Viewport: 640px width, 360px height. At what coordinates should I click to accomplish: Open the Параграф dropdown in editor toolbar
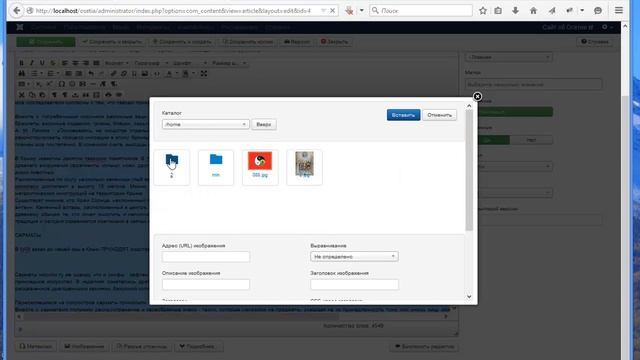coord(151,63)
